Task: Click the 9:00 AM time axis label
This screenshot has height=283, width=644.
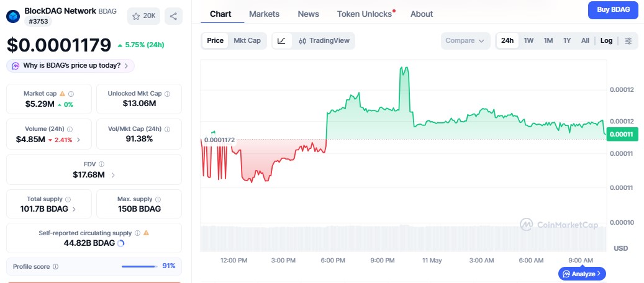Action: pos(581,261)
